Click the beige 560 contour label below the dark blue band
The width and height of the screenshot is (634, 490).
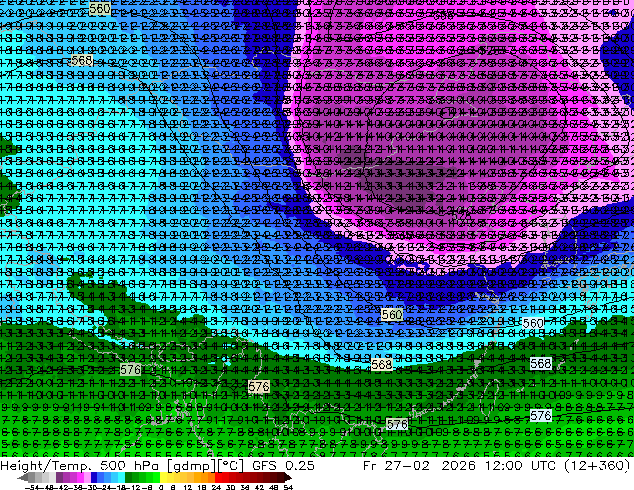392,315
